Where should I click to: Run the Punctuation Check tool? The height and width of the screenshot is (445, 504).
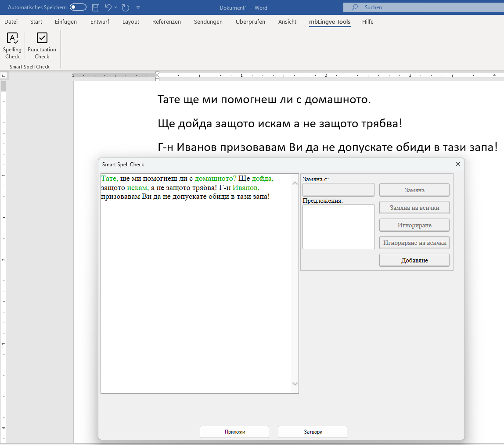pos(42,46)
